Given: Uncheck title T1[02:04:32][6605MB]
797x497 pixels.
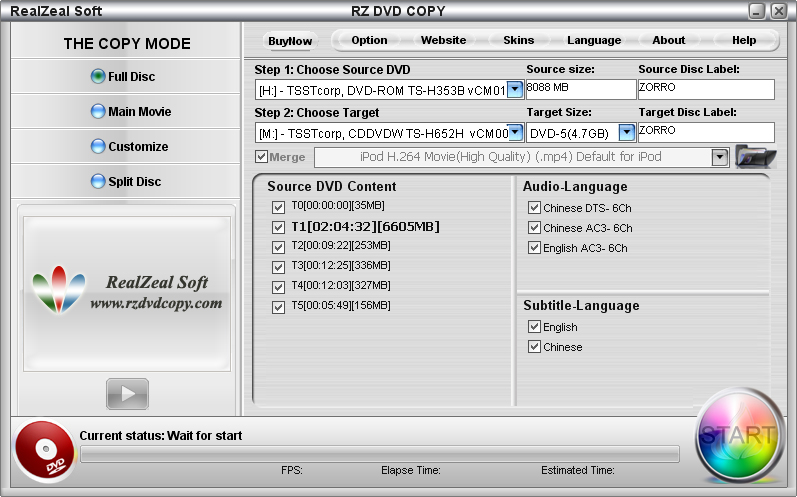Looking at the screenshot, I should click(278, 227).
